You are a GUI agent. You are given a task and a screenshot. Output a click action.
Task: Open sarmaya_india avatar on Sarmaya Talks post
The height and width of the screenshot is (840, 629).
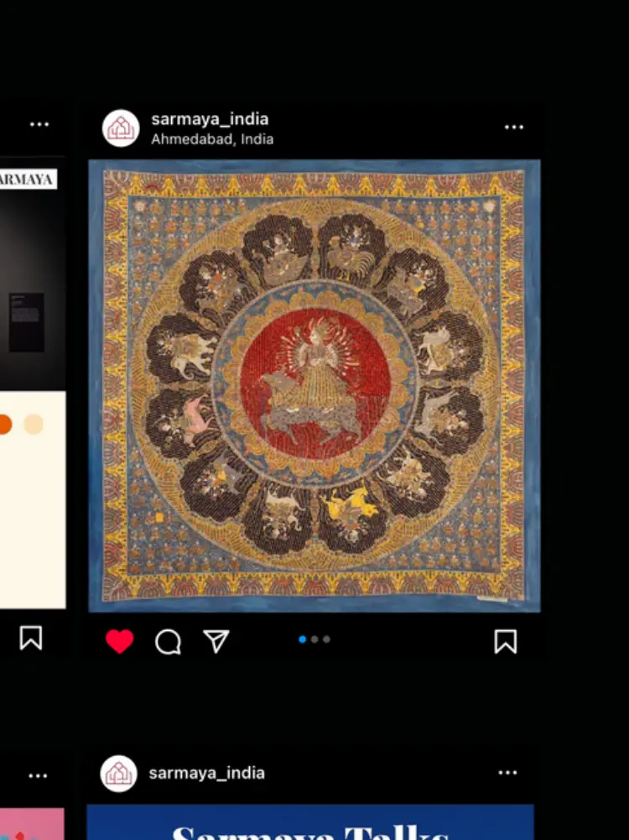pos(119,774)
